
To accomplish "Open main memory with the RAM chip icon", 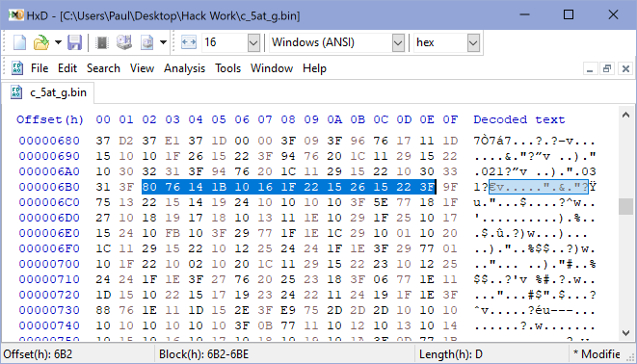I will tap(102, 42).
